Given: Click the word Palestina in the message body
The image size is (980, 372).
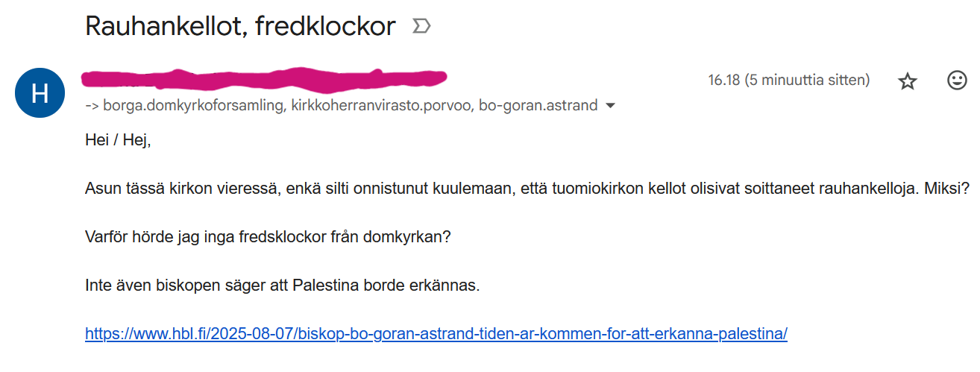Looking at the screenshot, I should [328, 285].
